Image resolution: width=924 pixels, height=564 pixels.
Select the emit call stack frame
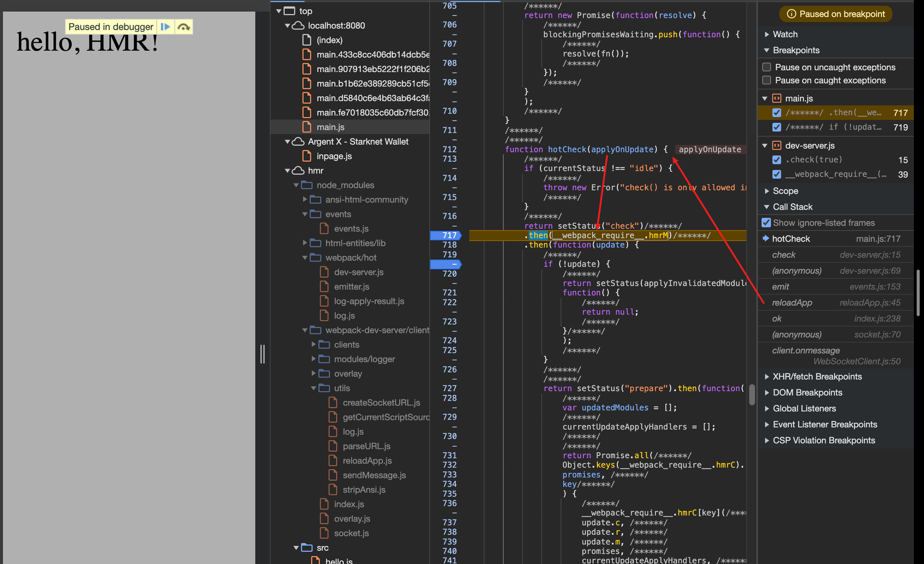(x=780, y=287)
